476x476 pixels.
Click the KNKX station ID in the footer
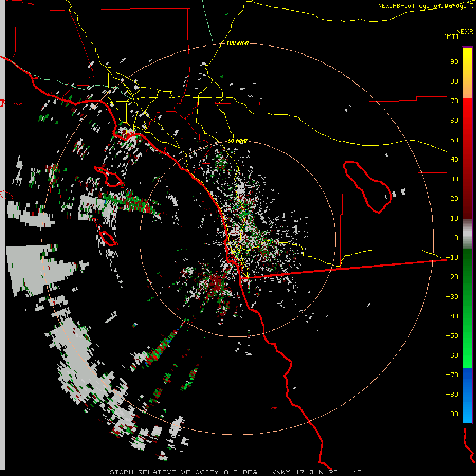(x=280, y=472)
